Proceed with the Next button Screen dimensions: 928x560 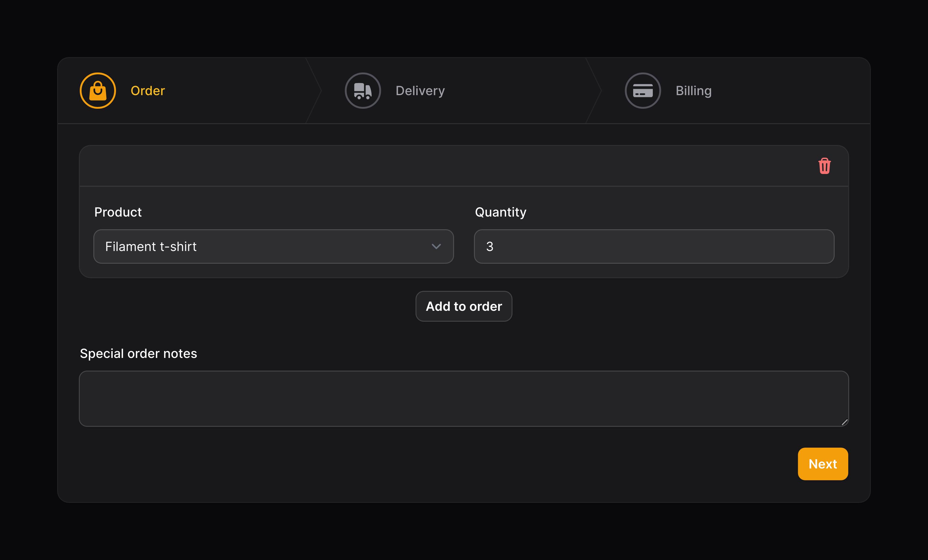click(823, 464)
